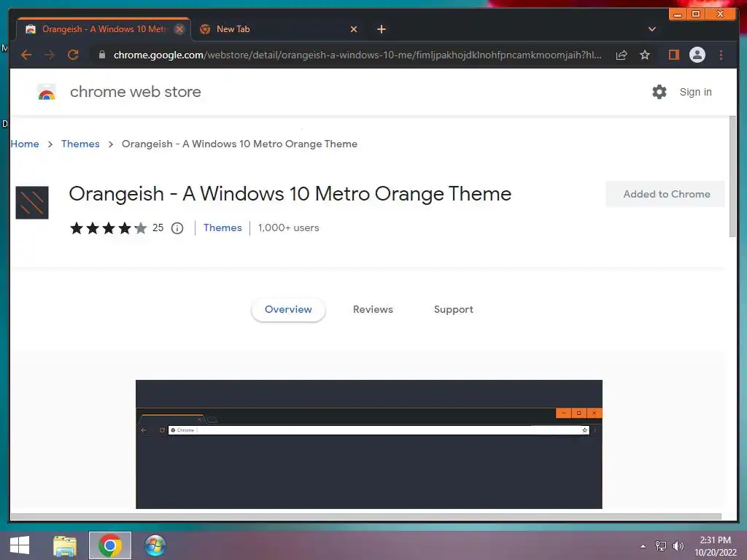Close the Orangeish tab
Image resolution: width=747 pixels, height=560 pixels.
tap(179, 29)
